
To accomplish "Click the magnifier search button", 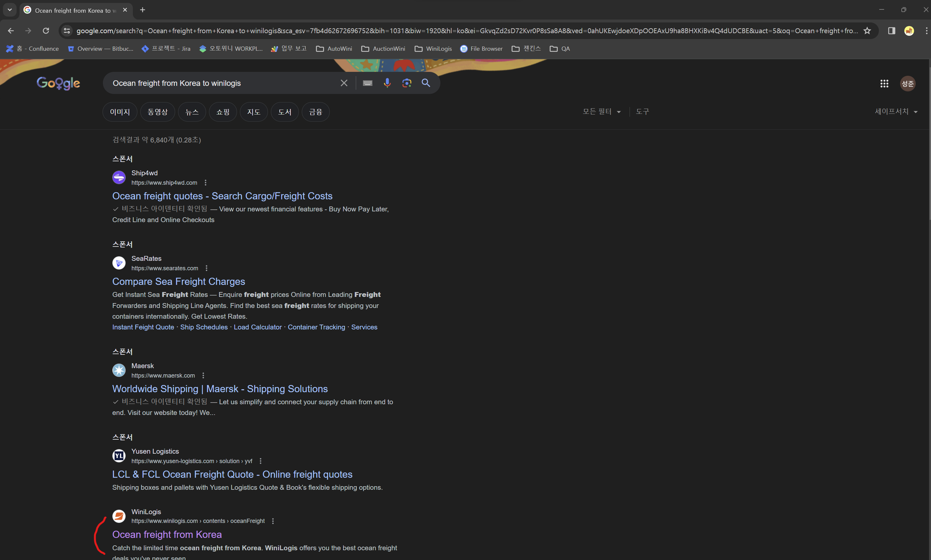I will (x=426, y=83).
